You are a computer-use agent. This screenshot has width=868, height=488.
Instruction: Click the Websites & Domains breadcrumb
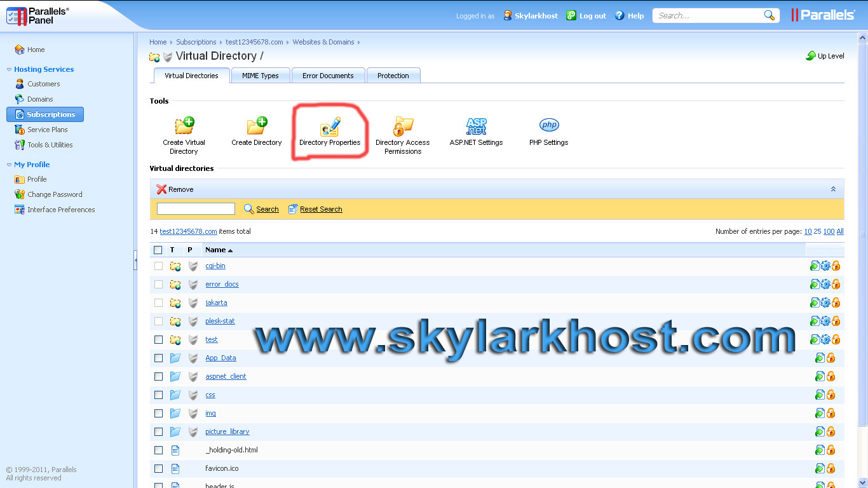[x=323, y=42]
